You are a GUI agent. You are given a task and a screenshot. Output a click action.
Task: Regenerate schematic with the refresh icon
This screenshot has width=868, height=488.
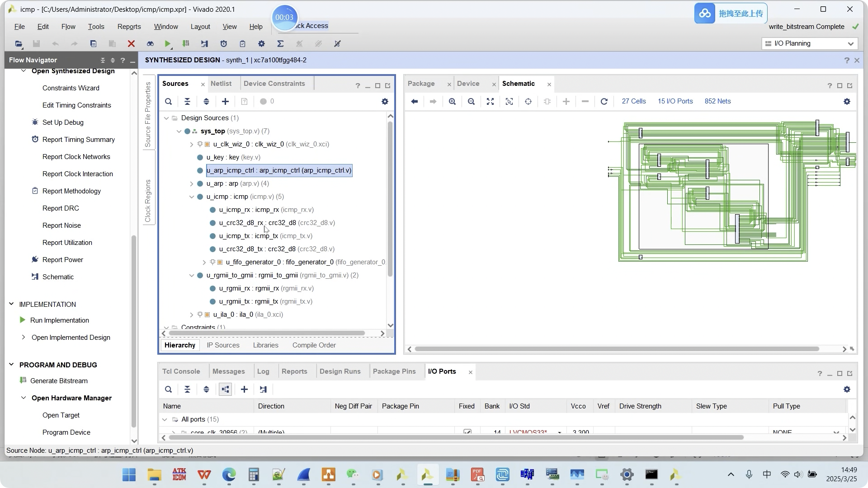[604, 102]
